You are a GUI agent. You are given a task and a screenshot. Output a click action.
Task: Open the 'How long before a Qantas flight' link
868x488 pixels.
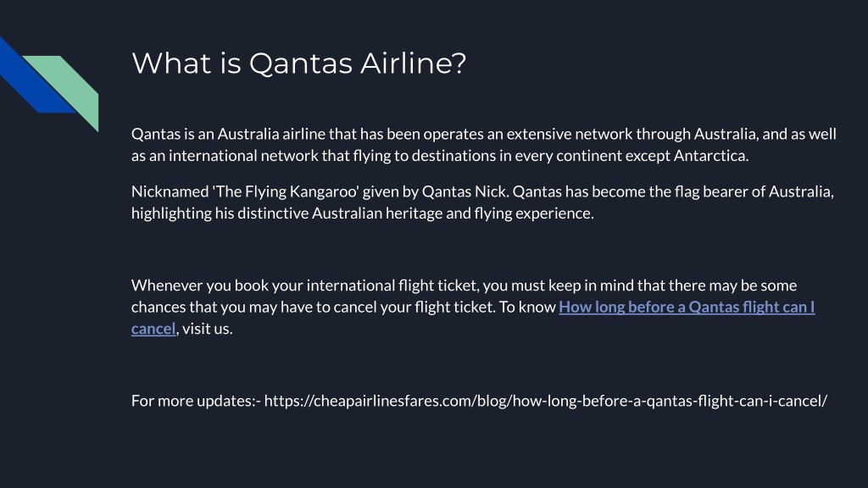[x=687, y=307]
